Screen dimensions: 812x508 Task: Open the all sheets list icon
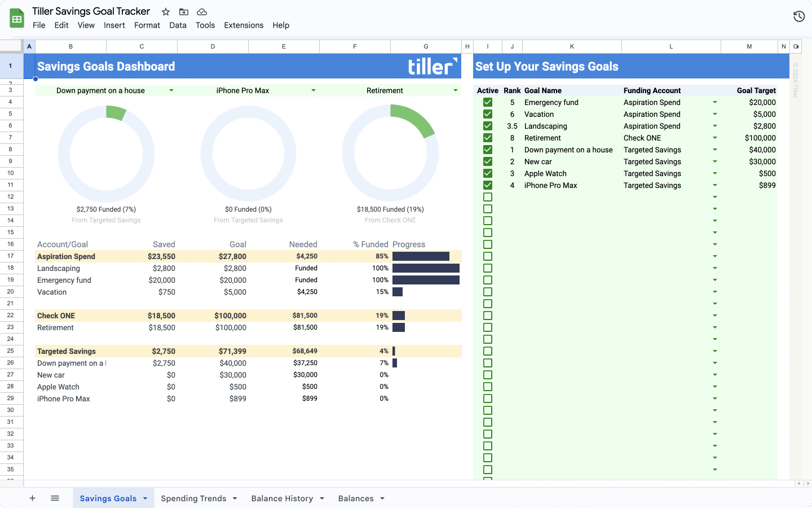(55, 498)
